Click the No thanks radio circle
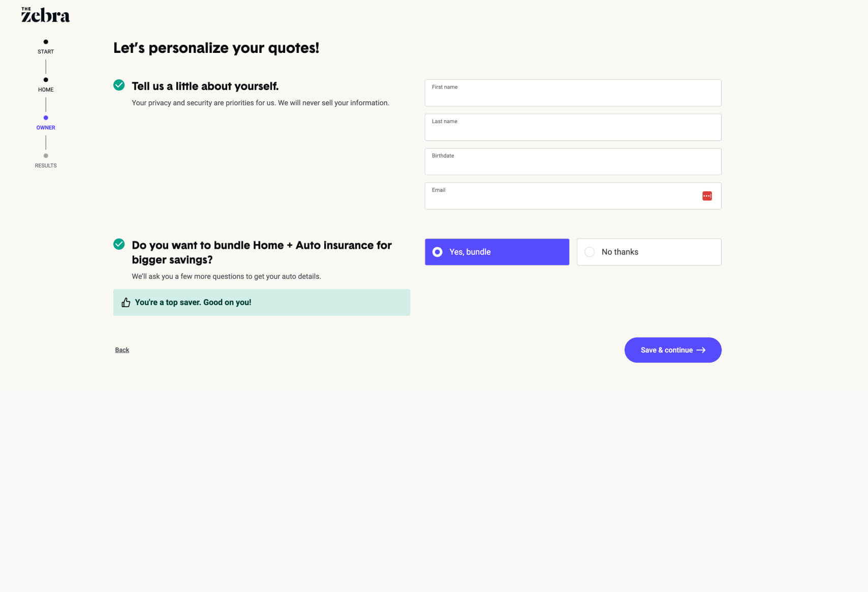 point(590,252)
